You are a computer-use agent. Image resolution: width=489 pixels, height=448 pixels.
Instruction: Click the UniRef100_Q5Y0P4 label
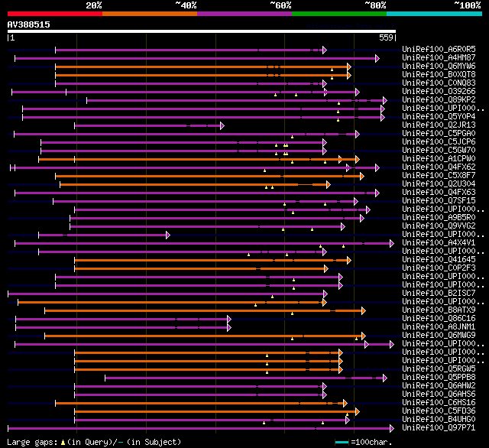pos(439,117)
